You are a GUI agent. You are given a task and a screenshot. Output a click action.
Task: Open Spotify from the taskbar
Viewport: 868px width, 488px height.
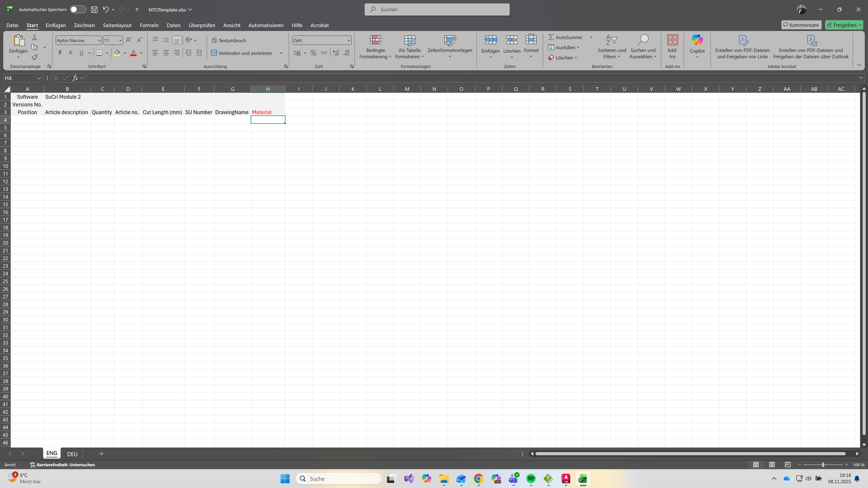coord(531,479)
